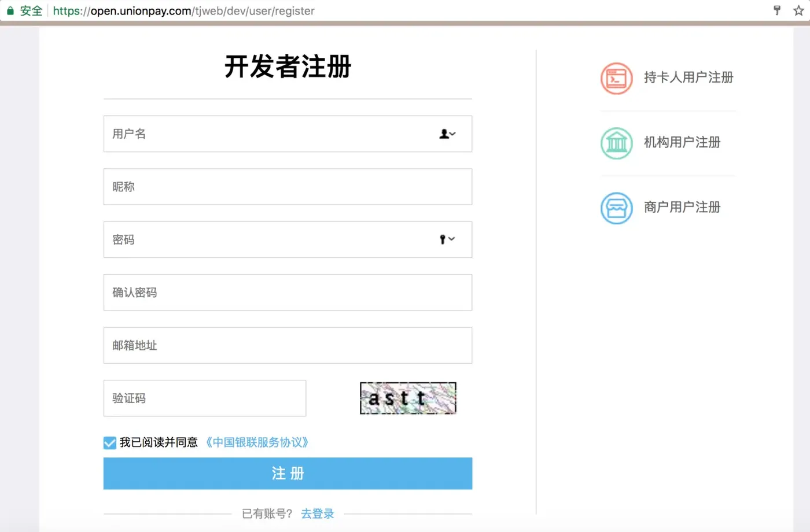Click the 持卡人用户注册 text label
810x532 pixels.
coord(689,77)
